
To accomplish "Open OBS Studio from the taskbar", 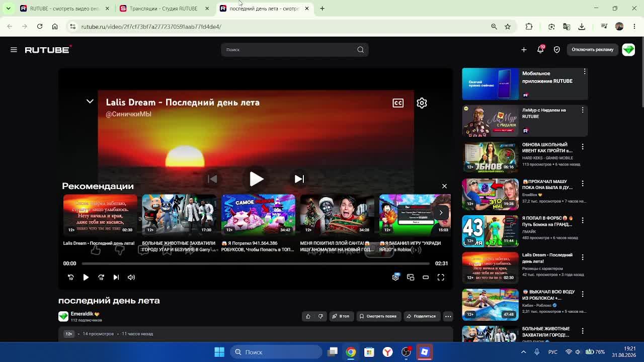I will 406,352.
